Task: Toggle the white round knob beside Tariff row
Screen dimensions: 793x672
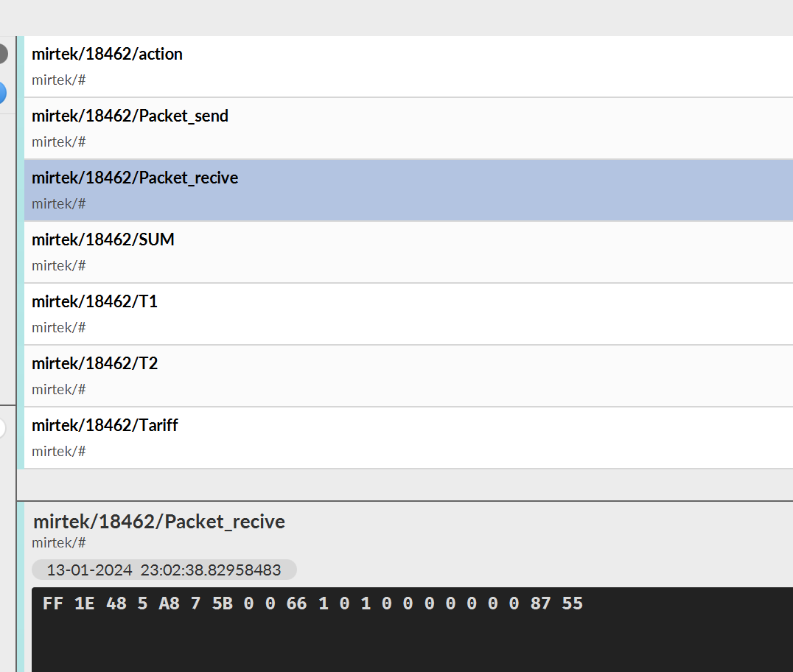Action: (2, 428)
